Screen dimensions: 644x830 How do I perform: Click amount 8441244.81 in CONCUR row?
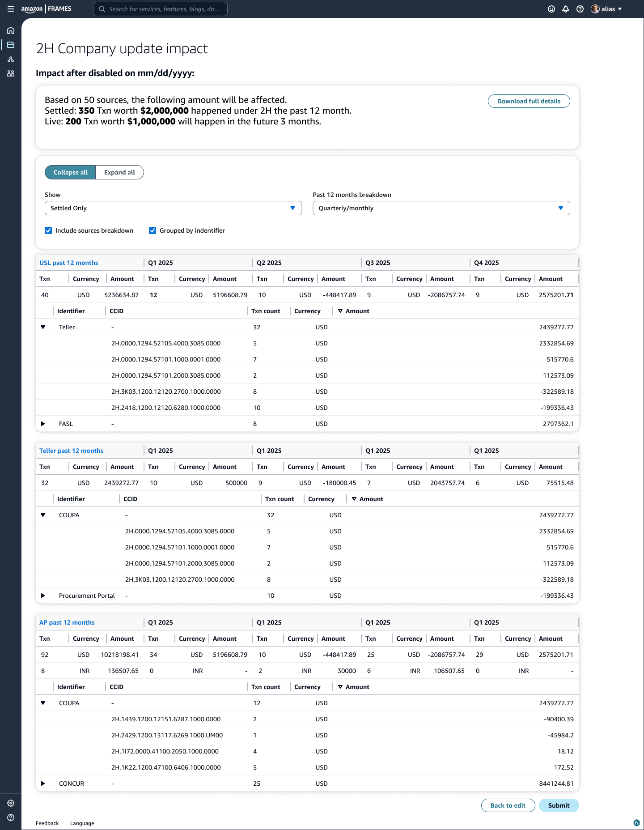coord(556,783)
